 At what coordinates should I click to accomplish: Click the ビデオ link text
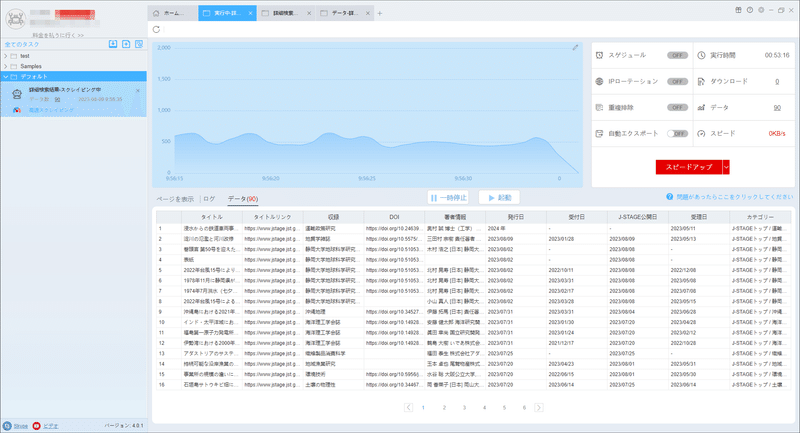coord(51,426)
